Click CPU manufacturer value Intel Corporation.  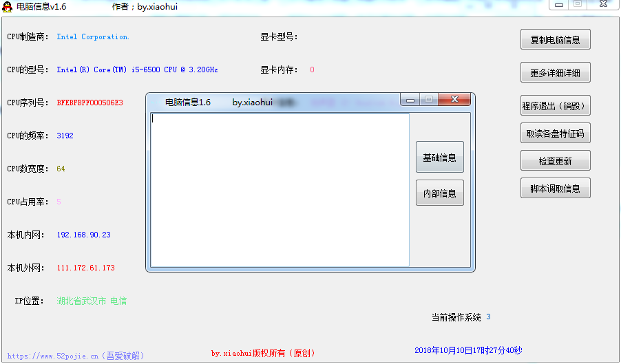[x=93, y=36]
